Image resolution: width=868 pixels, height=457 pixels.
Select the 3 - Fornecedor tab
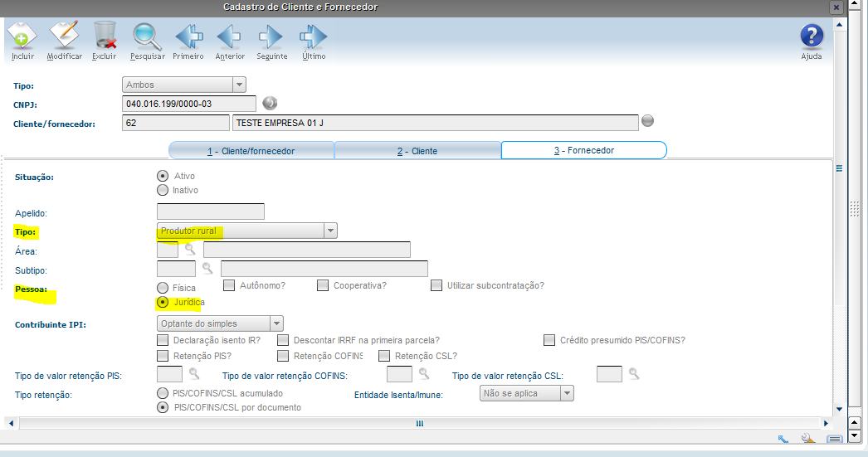pos(584,150)
